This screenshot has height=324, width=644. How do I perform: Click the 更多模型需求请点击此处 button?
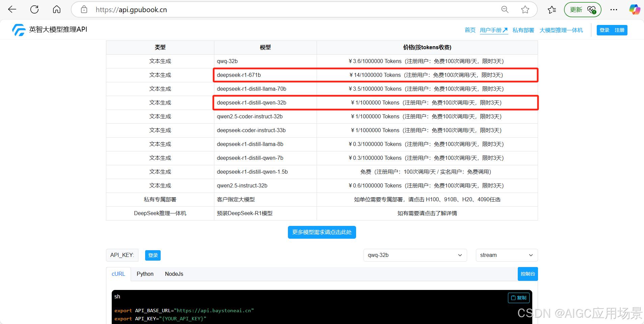(322, 232)
